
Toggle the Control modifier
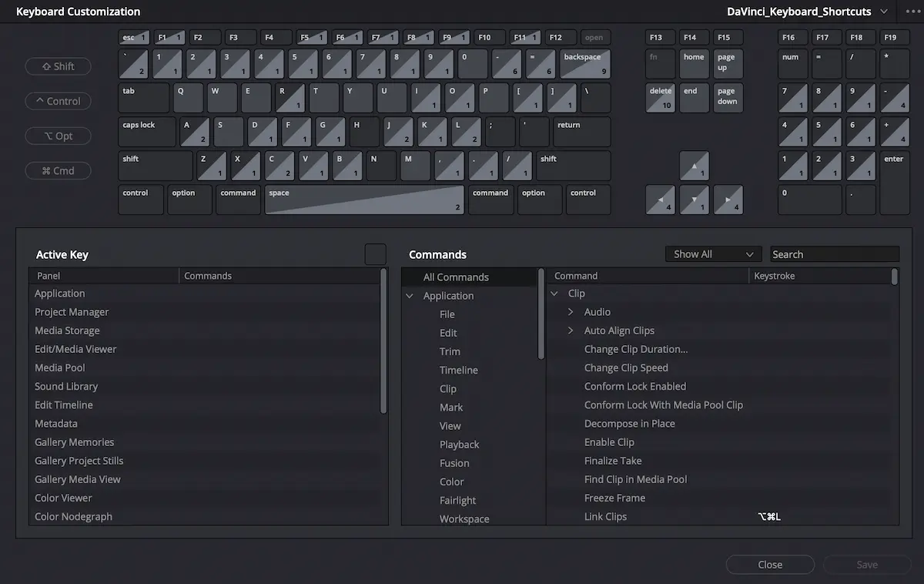pyautogui.click(x=58, y=101)
